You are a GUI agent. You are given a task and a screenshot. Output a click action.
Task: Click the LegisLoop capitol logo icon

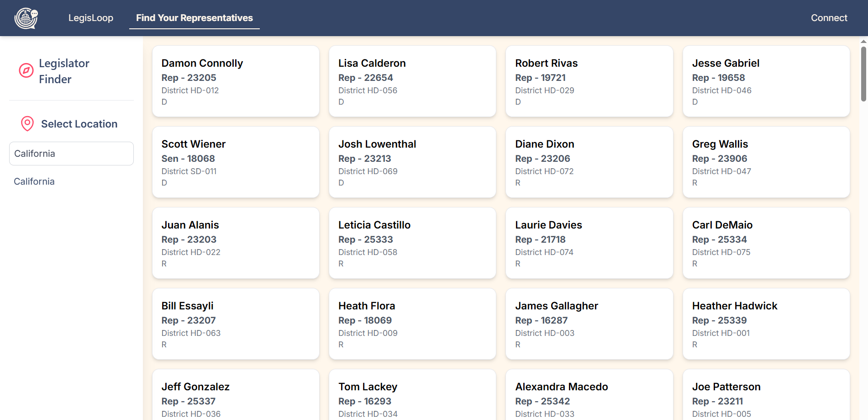pos(26,18)
